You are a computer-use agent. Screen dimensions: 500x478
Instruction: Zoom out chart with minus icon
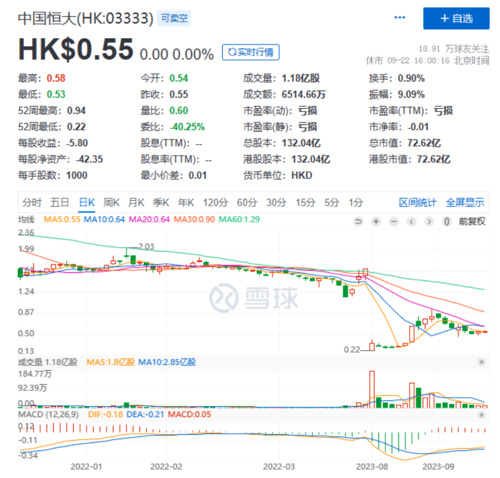click(394, 221)
